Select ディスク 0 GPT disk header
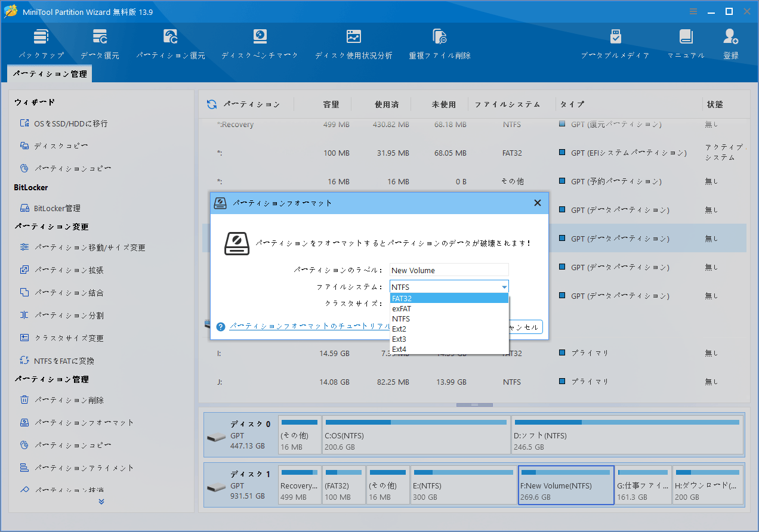The image size is (759, 532). pos(240,435)
